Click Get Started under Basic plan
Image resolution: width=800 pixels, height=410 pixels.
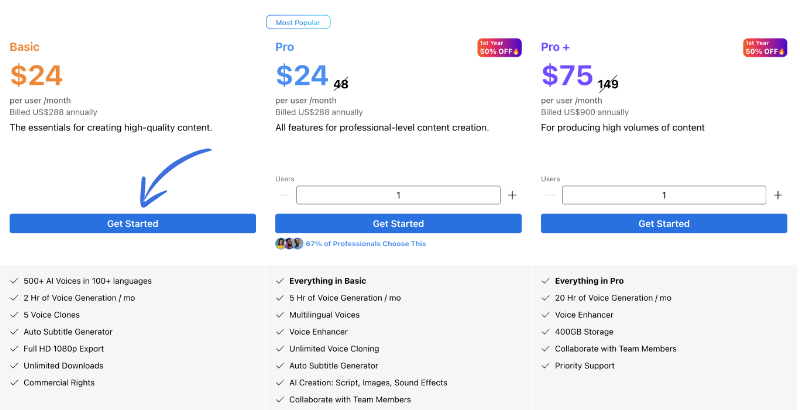coord(132,223)
